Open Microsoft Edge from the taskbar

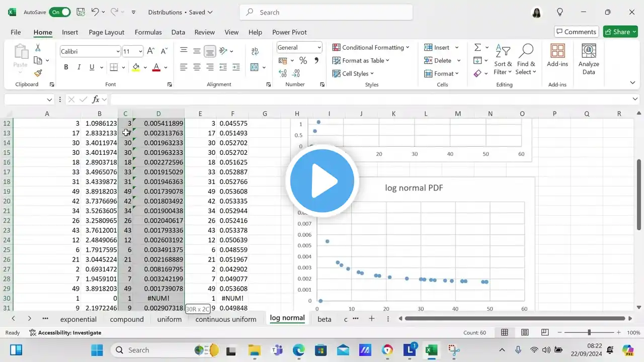point(298,350)
